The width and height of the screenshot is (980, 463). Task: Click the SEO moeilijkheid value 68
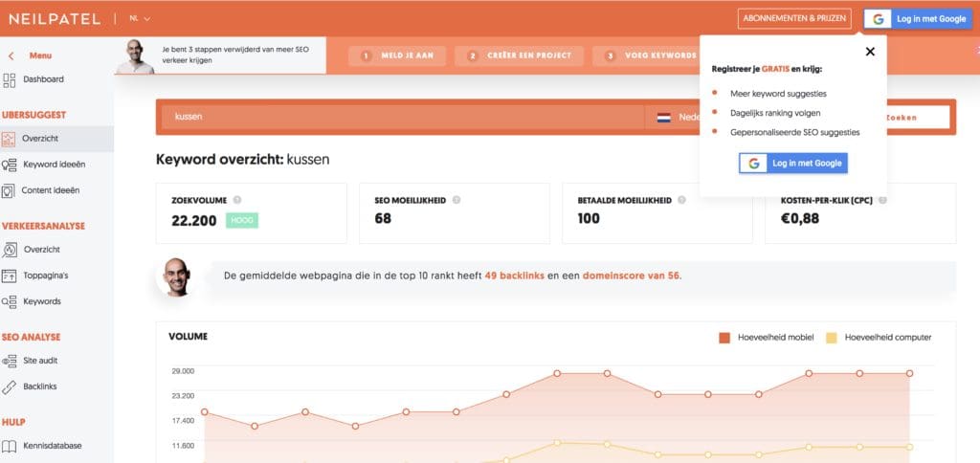click(x=383, y=219)
